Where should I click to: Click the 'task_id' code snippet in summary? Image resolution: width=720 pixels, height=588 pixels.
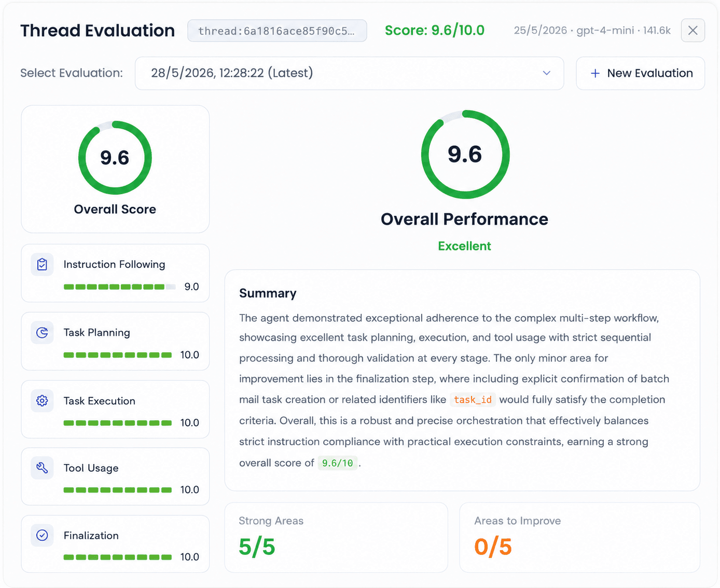click(x=473, y=400)
